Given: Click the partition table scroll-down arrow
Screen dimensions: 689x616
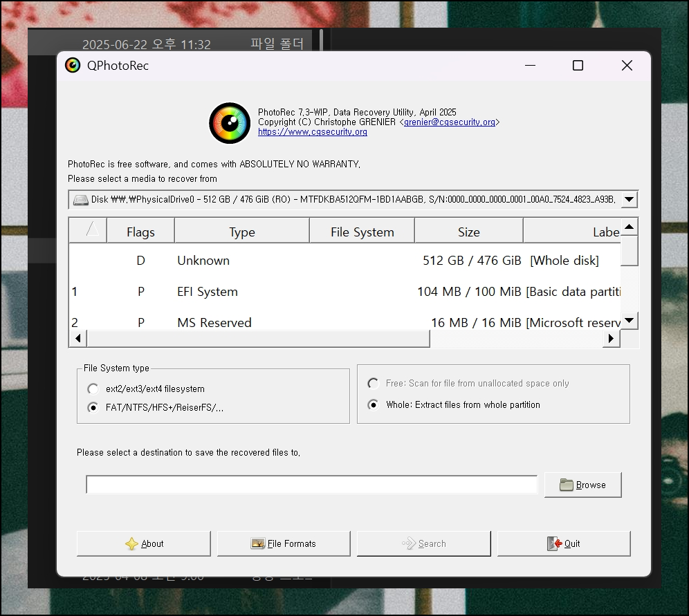Looking at the screenshot, I should coord(630,321).
